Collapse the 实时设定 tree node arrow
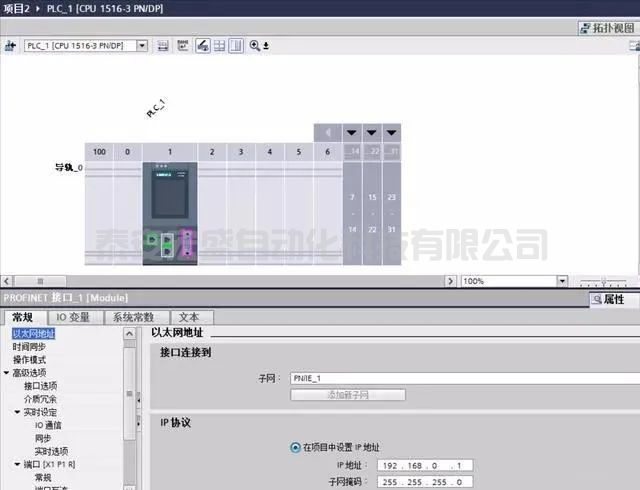Viewport: 640px width, 490px height. [x=17, y=412]
